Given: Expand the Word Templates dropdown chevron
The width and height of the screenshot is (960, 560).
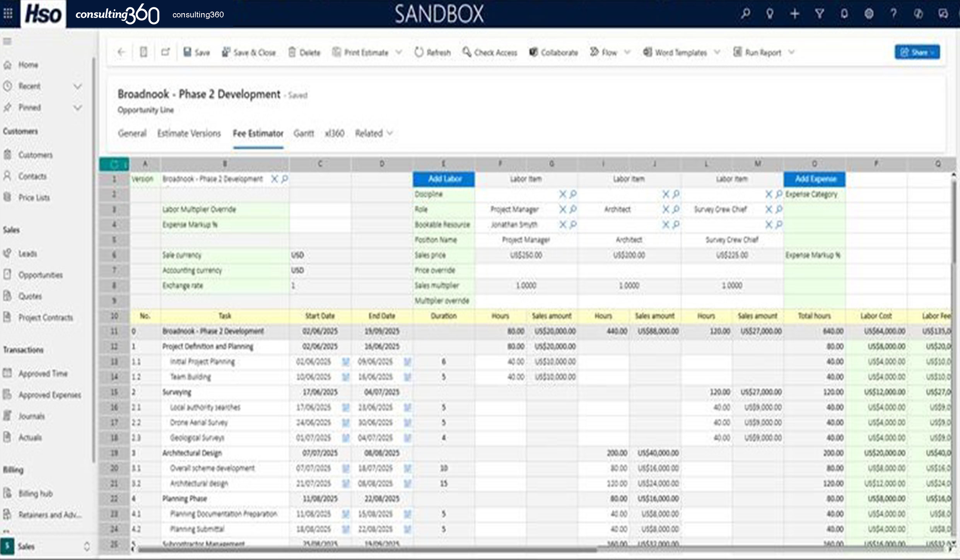Looking at the screenshot, I should (717, 52).
